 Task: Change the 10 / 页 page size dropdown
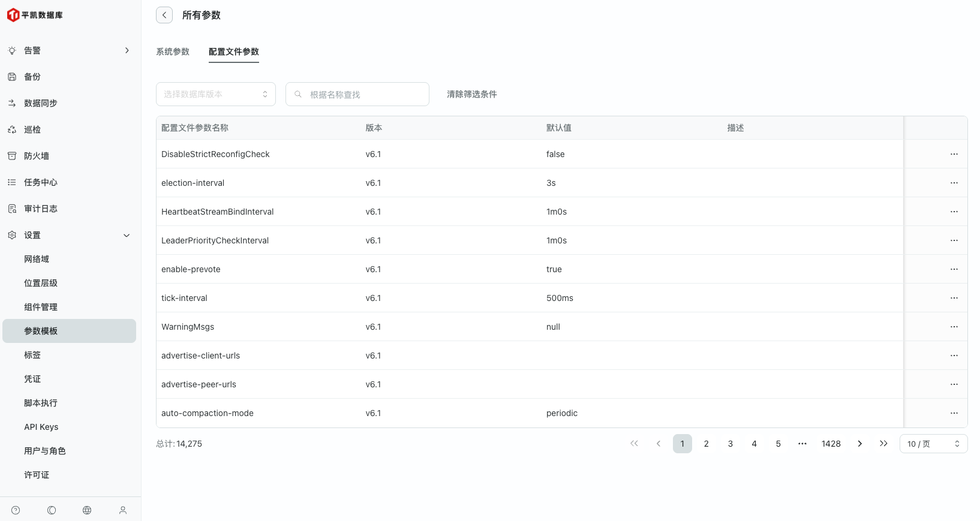tap(933, 444)
